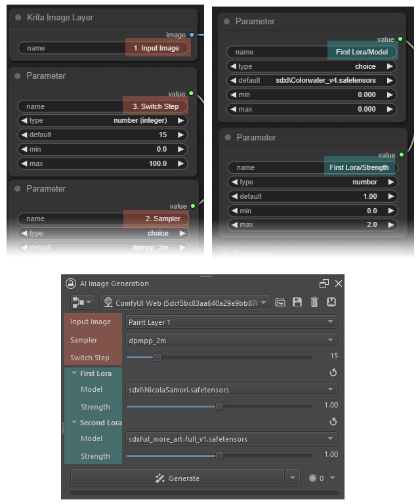This screenshot has width=420, height=504.
Task: Float the AI Image Generation docker
Action: click(x=324, y=283)
